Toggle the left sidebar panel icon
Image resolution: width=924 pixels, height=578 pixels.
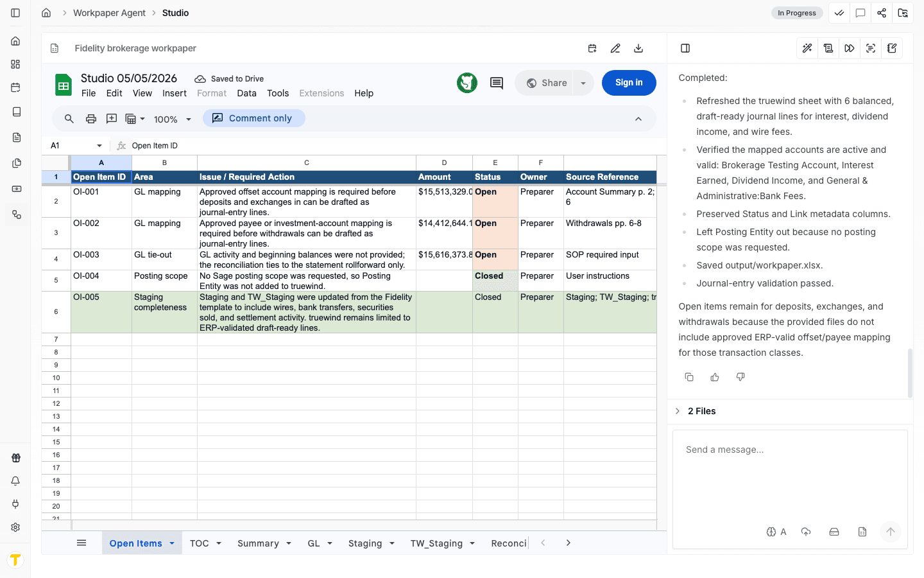coord(15,13)
